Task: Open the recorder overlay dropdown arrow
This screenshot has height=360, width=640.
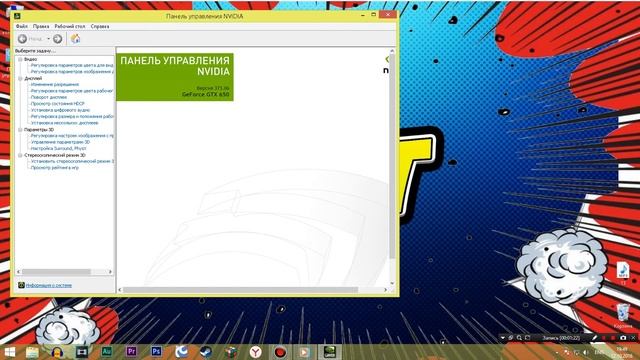Action: pyautogui.click(x=503, y=338)
